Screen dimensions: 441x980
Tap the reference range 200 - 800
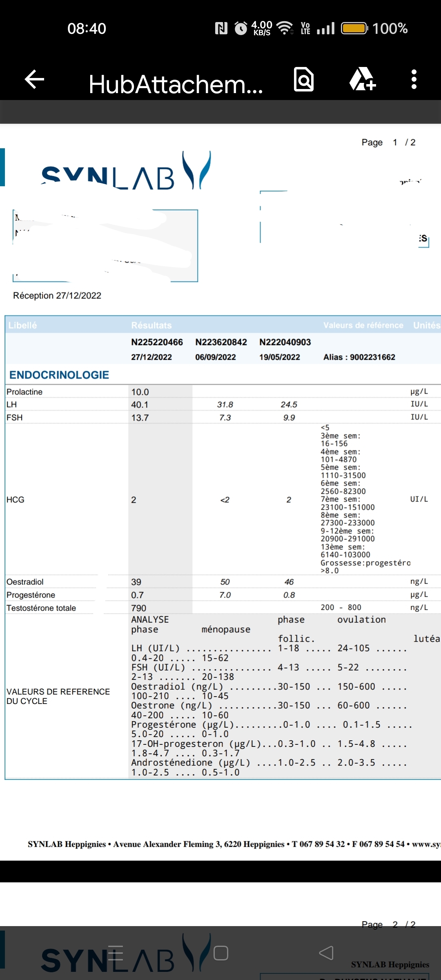point(341,608)
